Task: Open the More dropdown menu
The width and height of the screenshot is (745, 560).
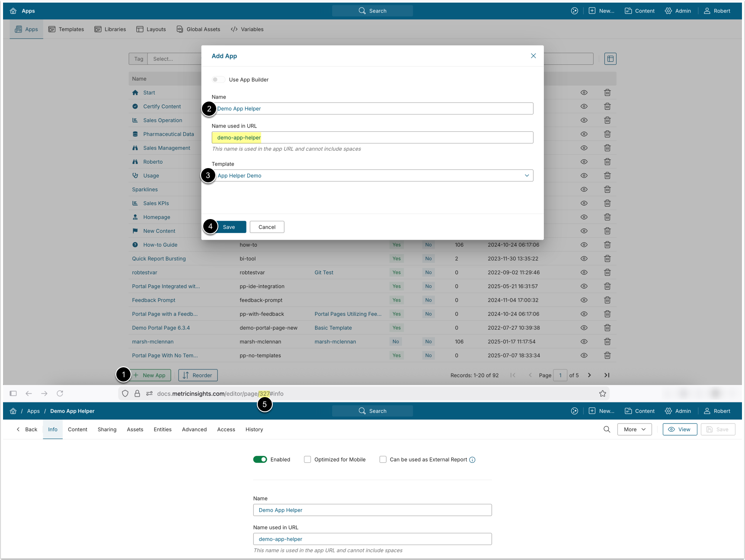Action: coord(634,429)
